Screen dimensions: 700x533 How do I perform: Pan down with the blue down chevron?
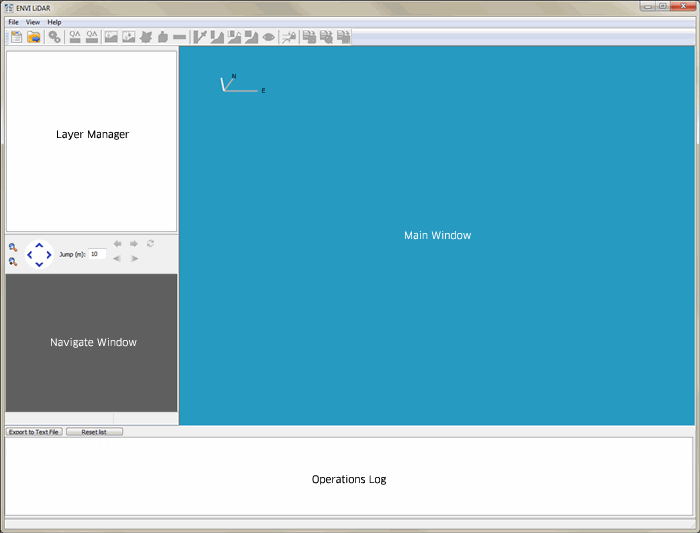tap(39, 264)
